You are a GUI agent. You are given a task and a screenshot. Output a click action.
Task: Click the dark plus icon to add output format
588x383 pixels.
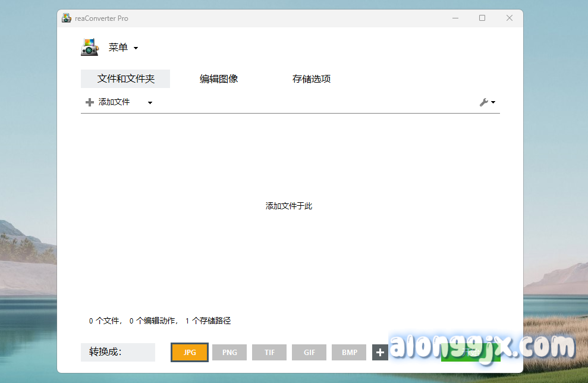tap(380, 353)
